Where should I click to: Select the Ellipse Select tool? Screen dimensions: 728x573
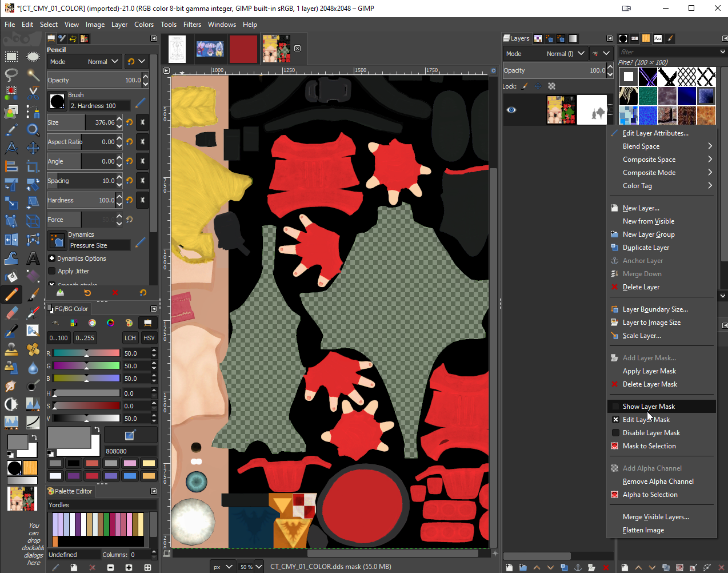click(x=33, y=57)
